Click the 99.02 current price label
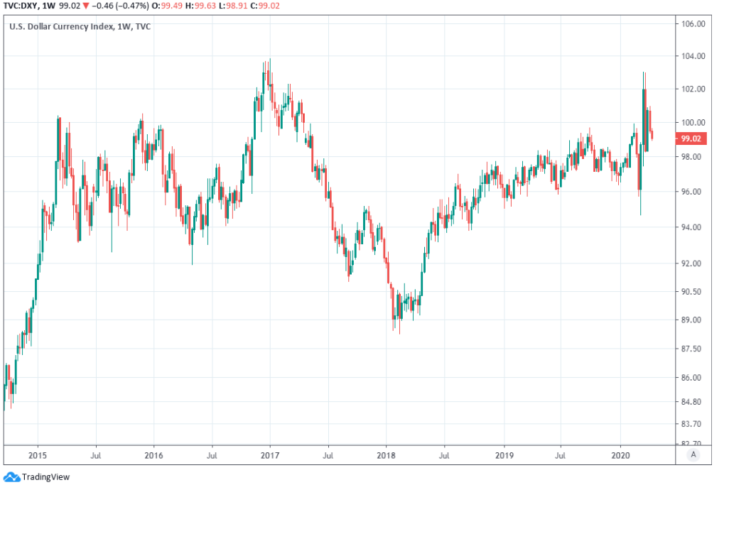 (x=691, y=138)
